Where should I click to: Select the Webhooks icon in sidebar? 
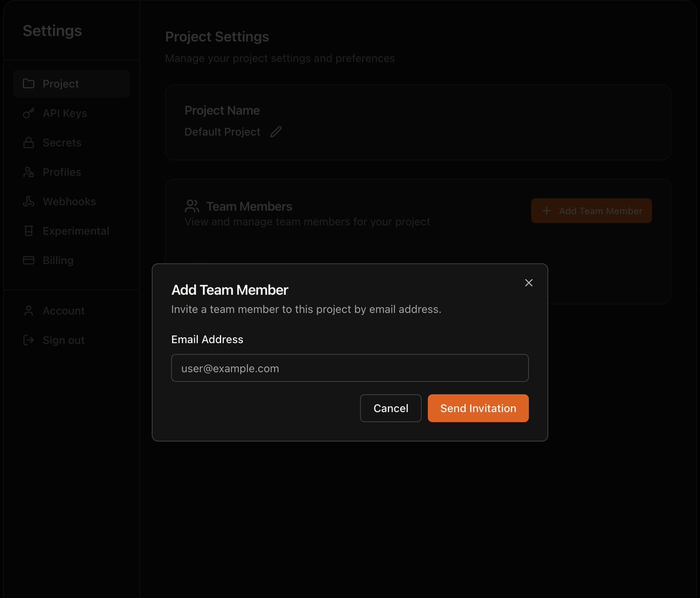click(29, 201)
